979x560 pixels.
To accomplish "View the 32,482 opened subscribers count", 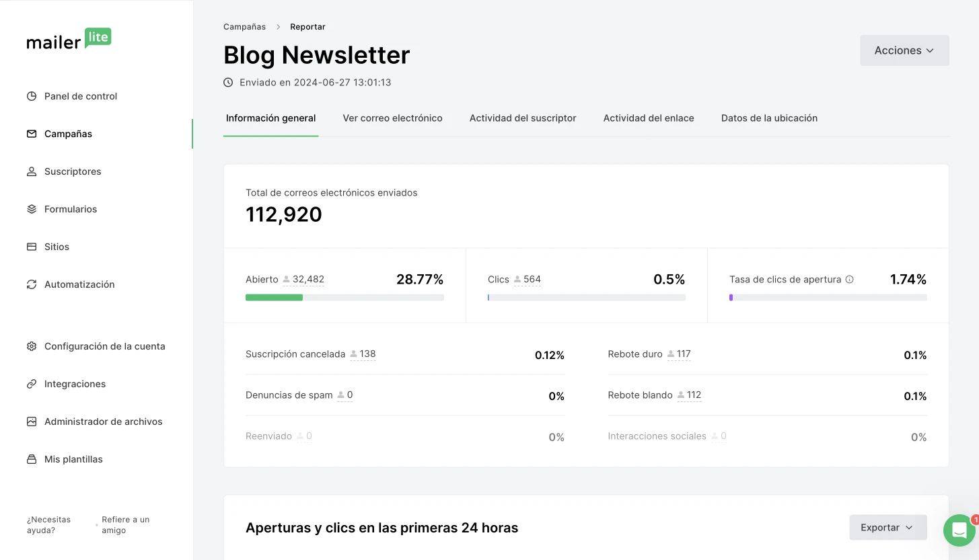I will point(307,280).
